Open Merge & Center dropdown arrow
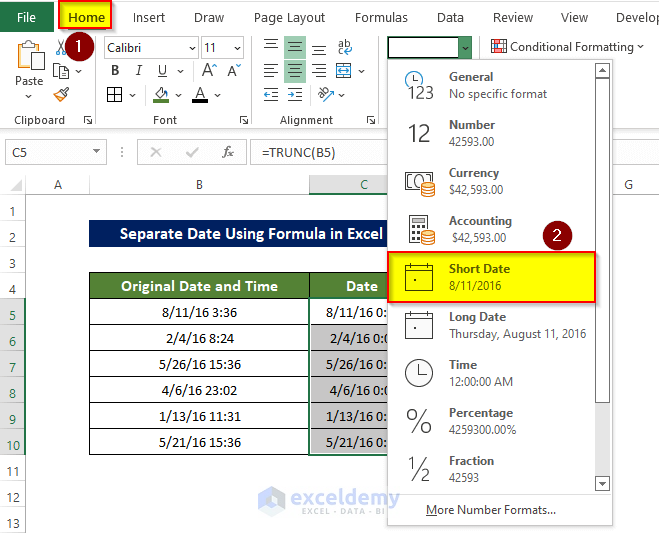This screenshot has height=533, width=659. tap(361, 71)
